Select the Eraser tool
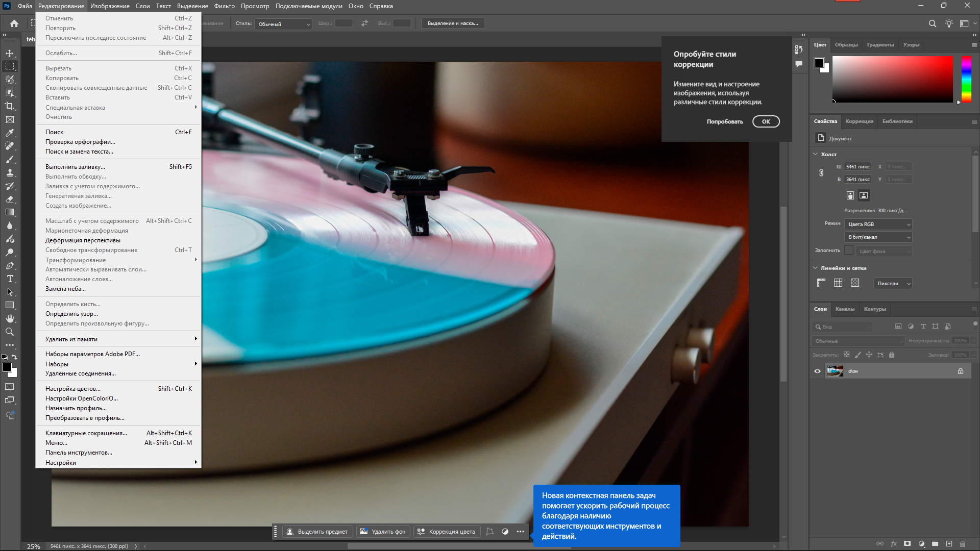Viewport: 980px width, 551px height. pos(10,199)
